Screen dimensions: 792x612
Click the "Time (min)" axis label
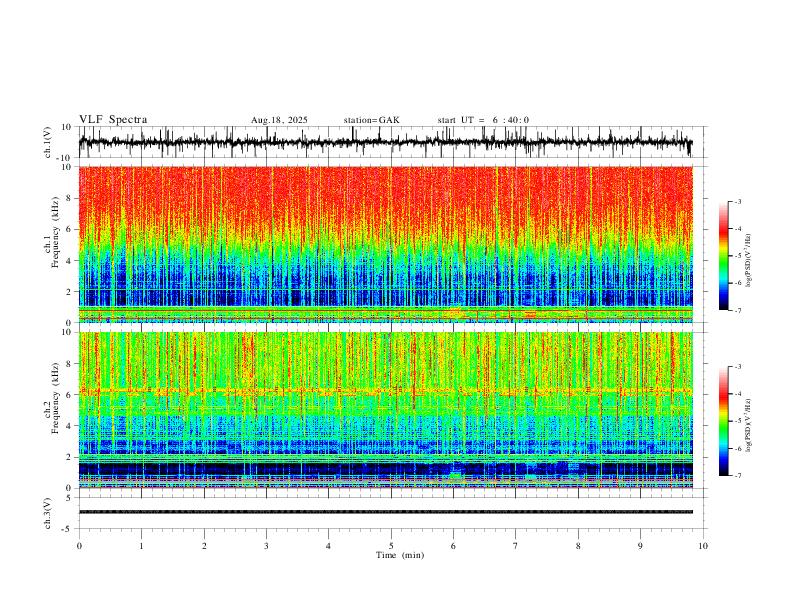[400, 555]
